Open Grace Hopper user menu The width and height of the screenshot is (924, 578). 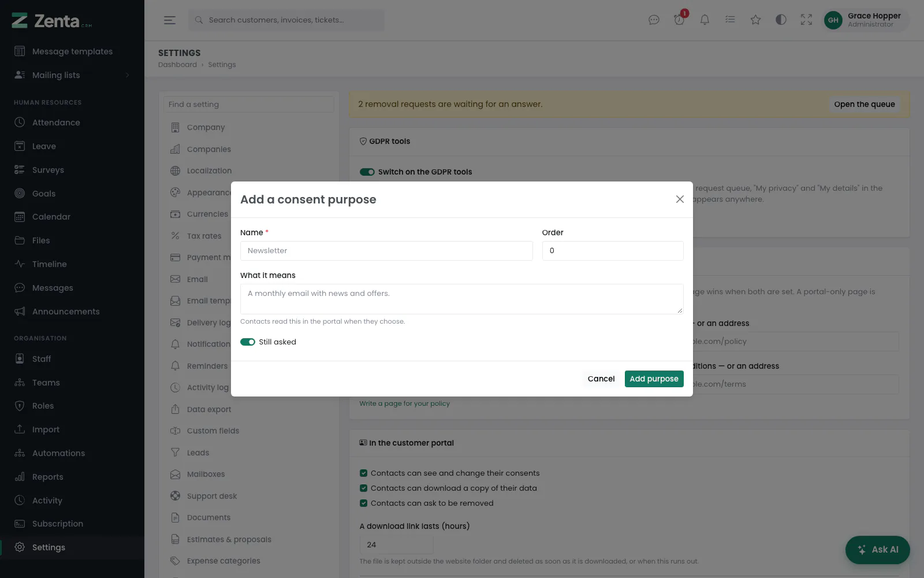coord(865,20)
